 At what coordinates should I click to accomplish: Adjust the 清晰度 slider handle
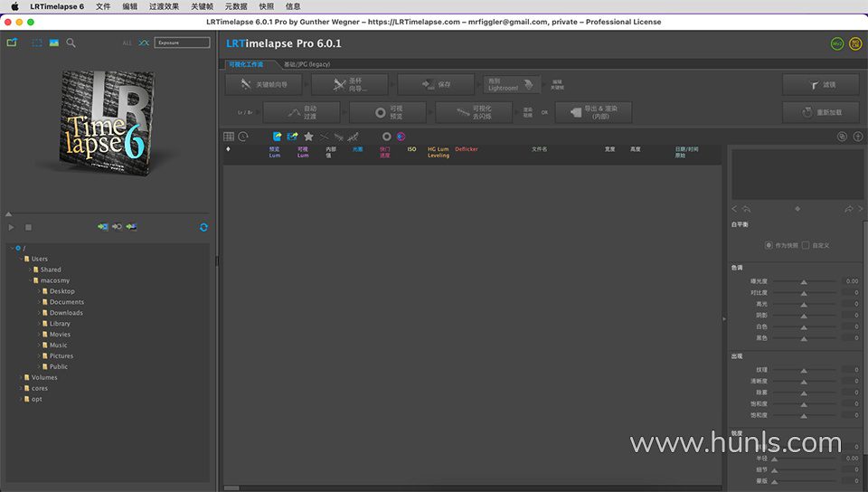coord(804,382)
